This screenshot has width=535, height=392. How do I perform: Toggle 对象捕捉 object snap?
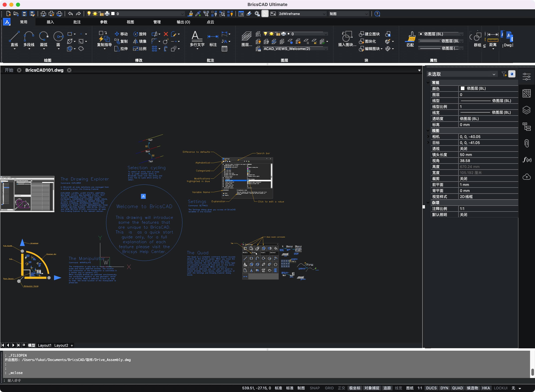coord(372,388)
